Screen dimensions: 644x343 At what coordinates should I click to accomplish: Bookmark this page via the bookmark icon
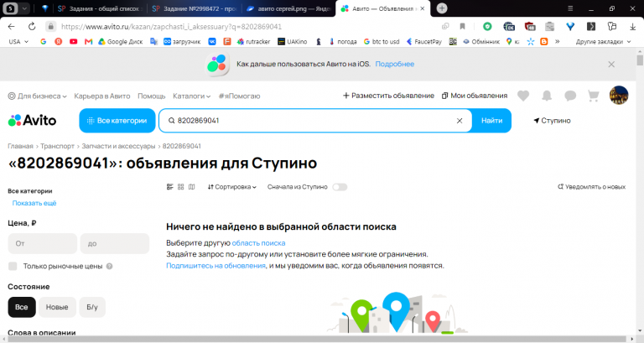click(463, 27)
